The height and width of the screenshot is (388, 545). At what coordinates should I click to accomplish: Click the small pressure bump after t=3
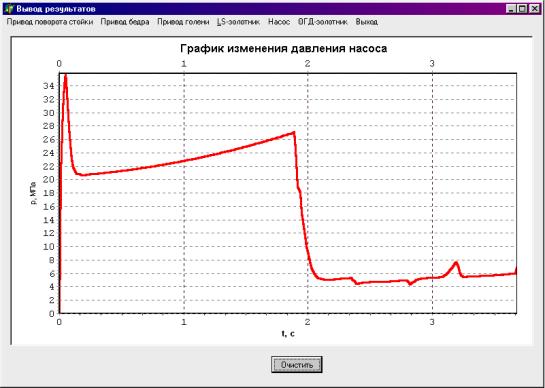tap(456, 263)
